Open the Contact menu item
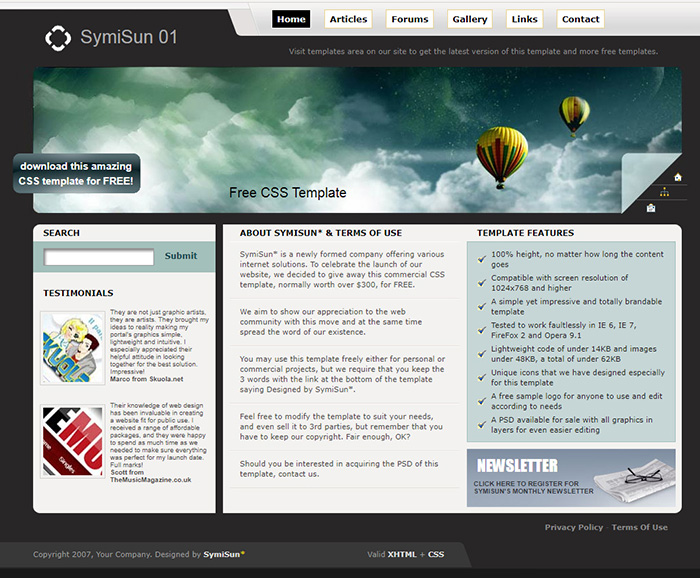The image size is (700, 578). 580,19
